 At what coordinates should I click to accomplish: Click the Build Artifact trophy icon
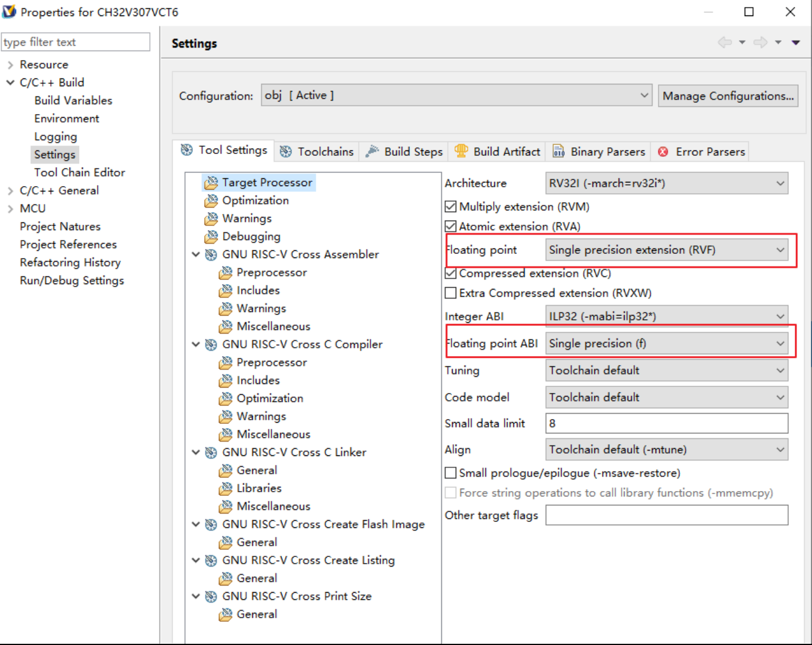[x=461, y=151]
